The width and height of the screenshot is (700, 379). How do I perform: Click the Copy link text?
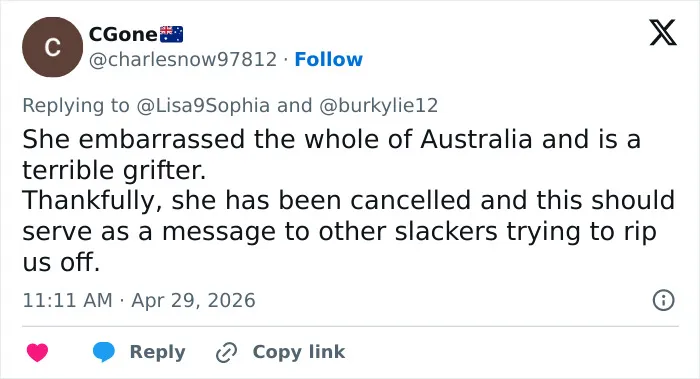[299, 352]
